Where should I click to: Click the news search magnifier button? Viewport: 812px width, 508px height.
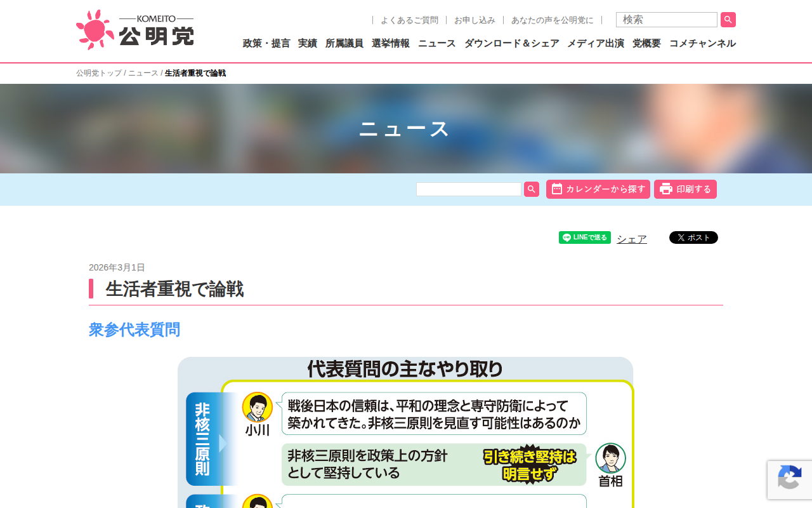(532, 189)
